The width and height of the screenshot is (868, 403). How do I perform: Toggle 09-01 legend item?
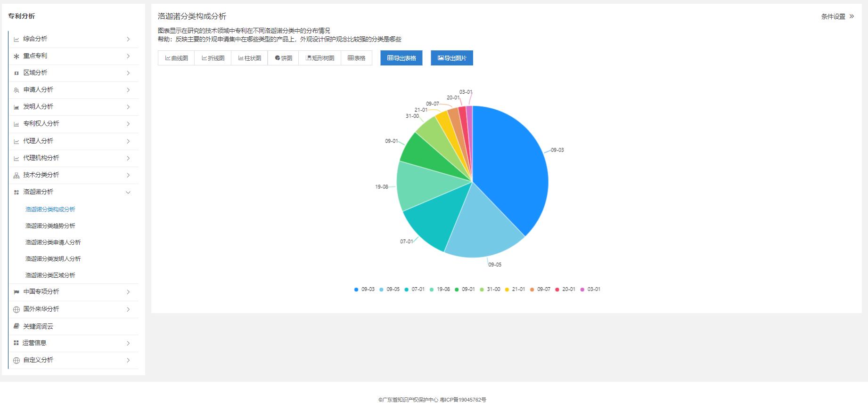(x=465, y=290)
